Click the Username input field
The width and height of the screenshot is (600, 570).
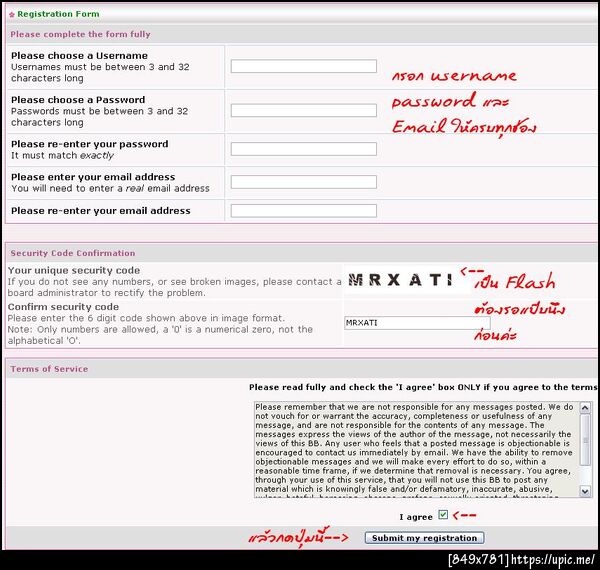303,66
